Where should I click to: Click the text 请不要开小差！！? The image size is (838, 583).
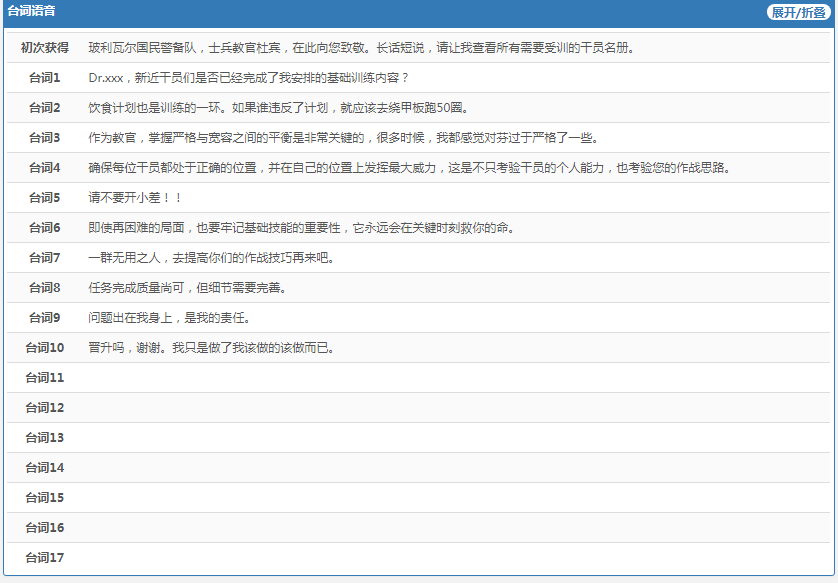[135, 198]
